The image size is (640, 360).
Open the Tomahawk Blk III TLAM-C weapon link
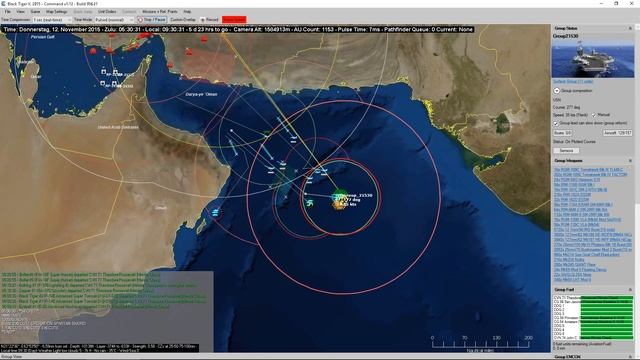[x=588, y=169]
